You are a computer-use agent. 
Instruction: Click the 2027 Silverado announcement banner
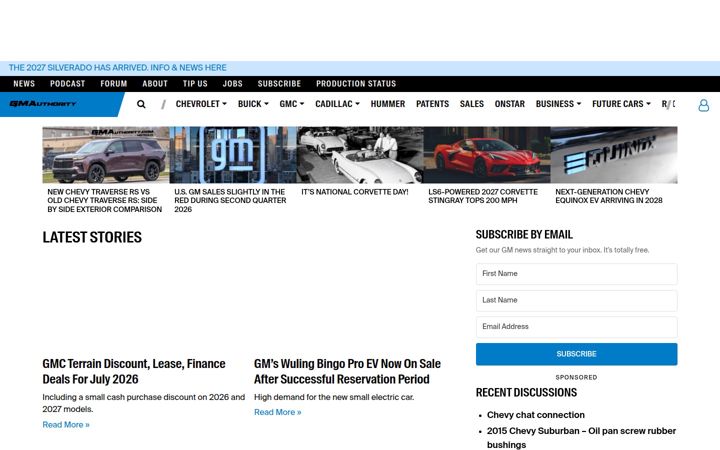coord(118,68)
